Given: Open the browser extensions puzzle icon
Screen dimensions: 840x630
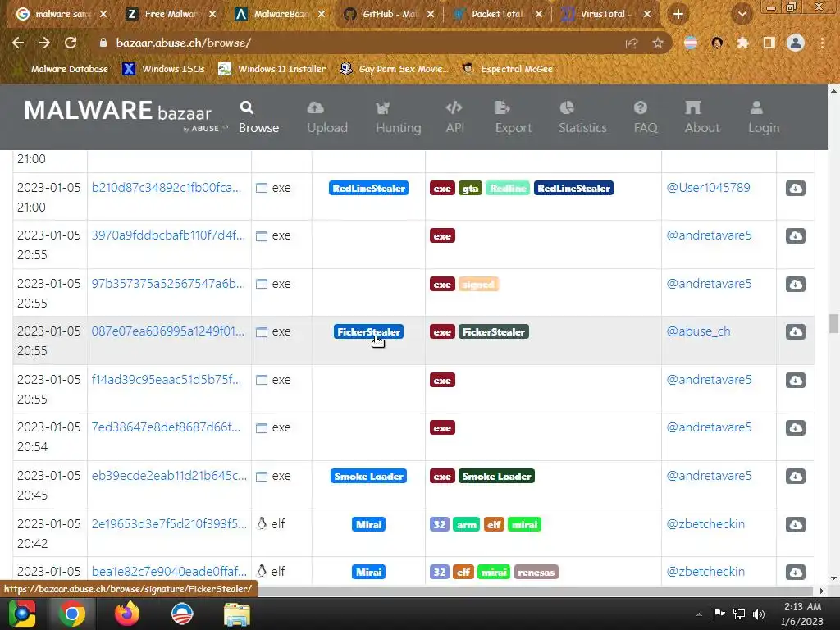Looking at the screenshot, I should 743,43.
